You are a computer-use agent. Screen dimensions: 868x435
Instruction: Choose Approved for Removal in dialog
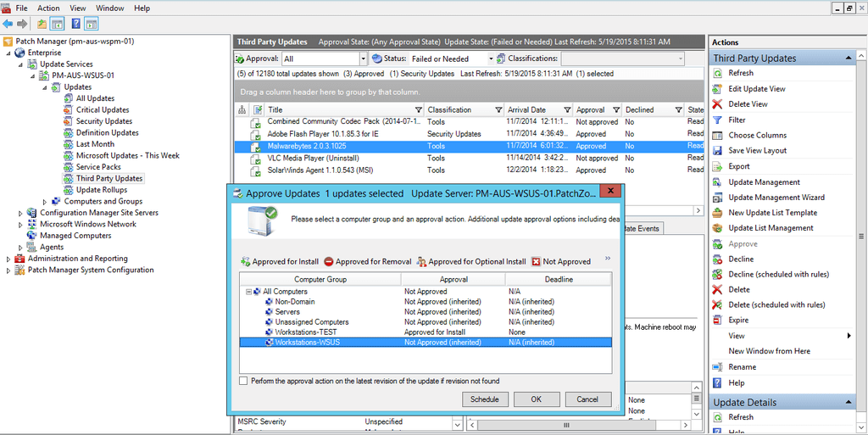click(x=368, y=262)
